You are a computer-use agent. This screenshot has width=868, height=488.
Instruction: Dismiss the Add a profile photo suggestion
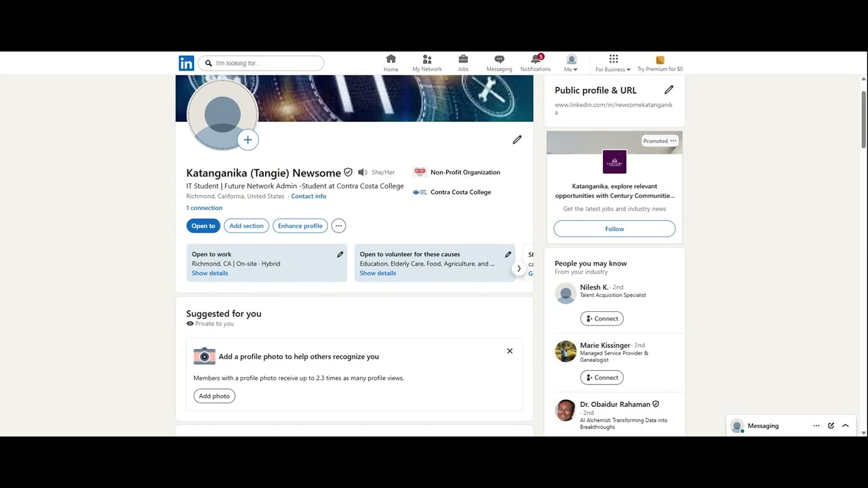pyautogui.click(x=510, y=351)
